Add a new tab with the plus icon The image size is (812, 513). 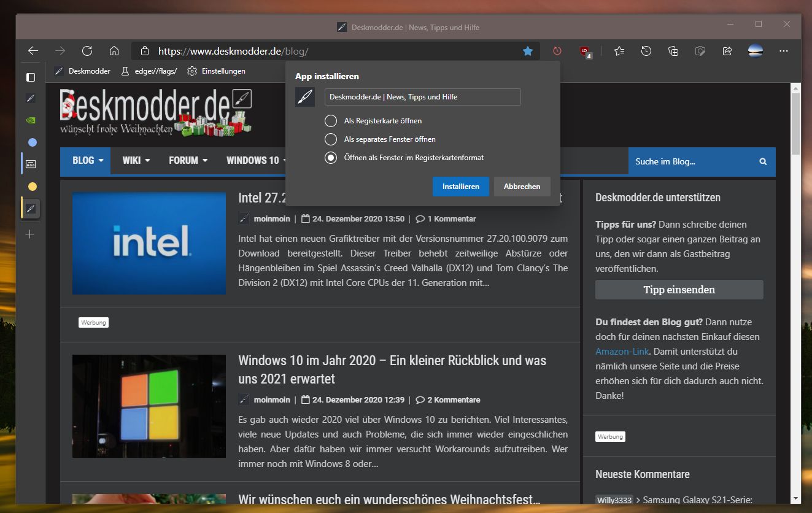[x=30, y=234]
